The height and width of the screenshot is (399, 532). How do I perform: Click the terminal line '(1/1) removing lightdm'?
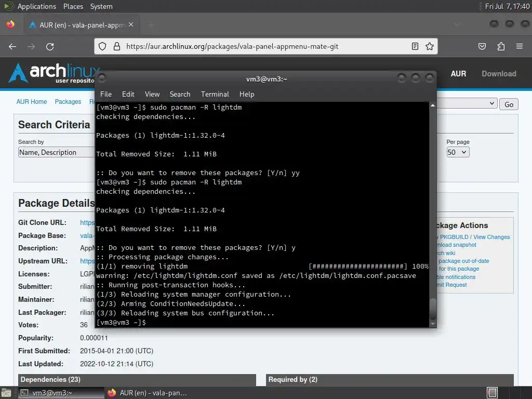point(142,267)
